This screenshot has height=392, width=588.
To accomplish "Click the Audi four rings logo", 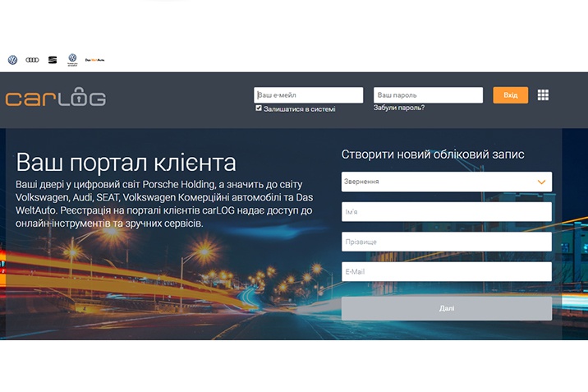I will pos(33,60).
